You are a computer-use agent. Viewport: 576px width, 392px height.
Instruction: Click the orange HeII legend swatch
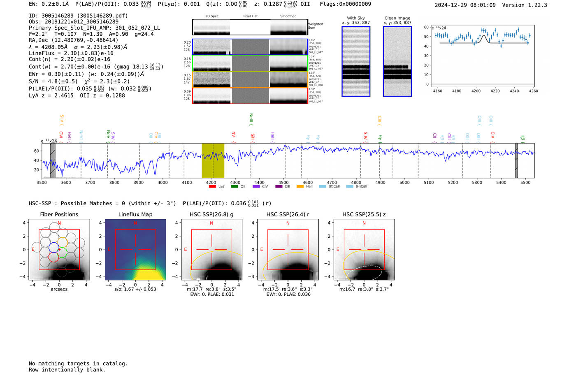pos(300,187)
